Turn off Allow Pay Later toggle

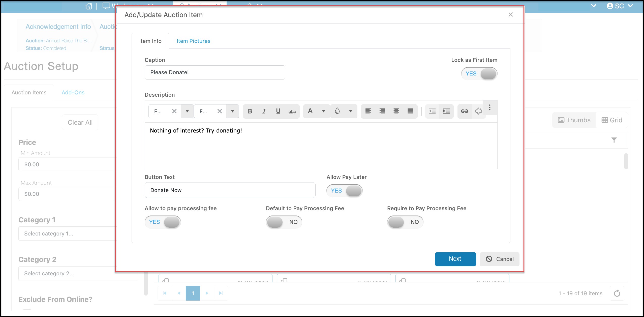tap(344, 191)
